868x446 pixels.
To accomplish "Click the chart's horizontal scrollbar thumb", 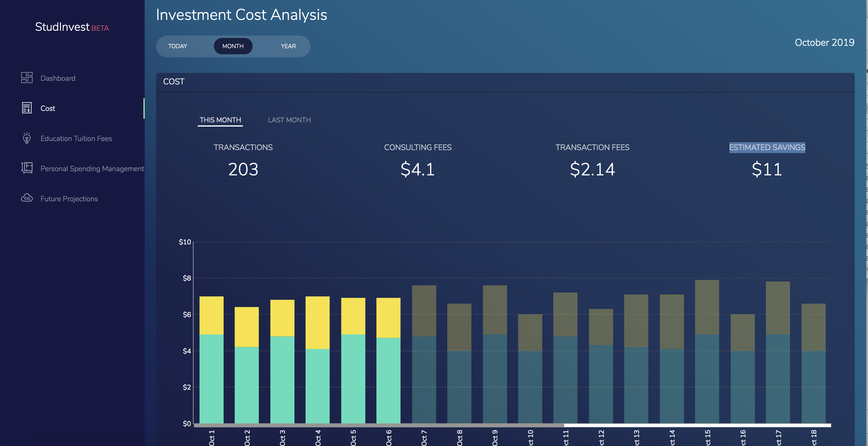I will (379, 426).
